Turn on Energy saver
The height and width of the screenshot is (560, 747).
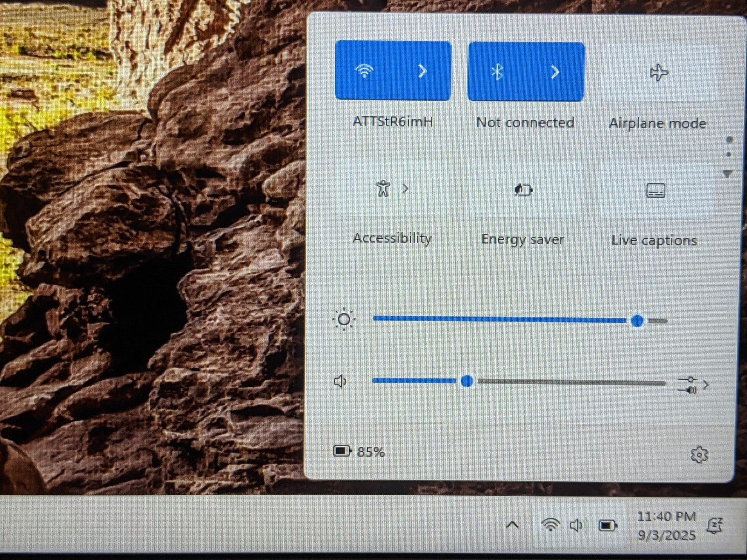523,190
